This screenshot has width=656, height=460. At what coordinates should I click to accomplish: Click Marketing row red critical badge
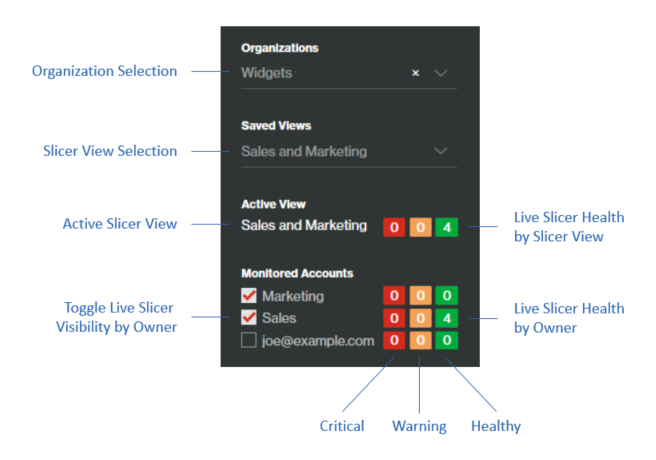[394, 296]
